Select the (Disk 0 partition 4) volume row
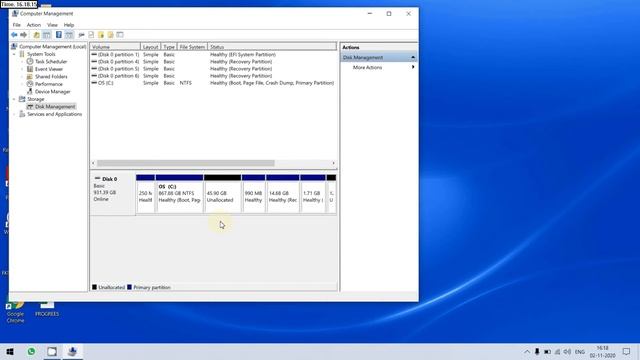Viewport: 640px width, 360px height. pos(213,62)
